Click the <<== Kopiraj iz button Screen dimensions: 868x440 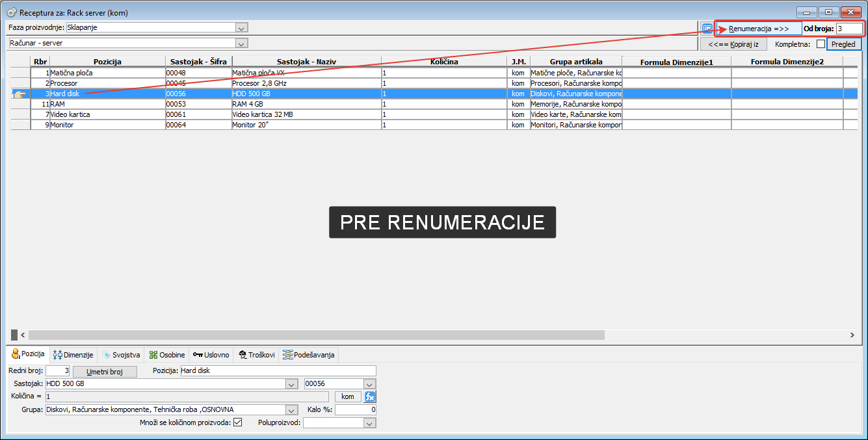point(733,44)
